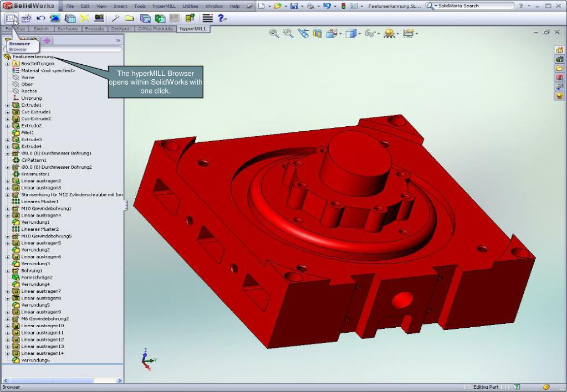Click the second hyperMILL toolbar icon with sparkle
The image size is (567, 392).
(x=26, y=18)
